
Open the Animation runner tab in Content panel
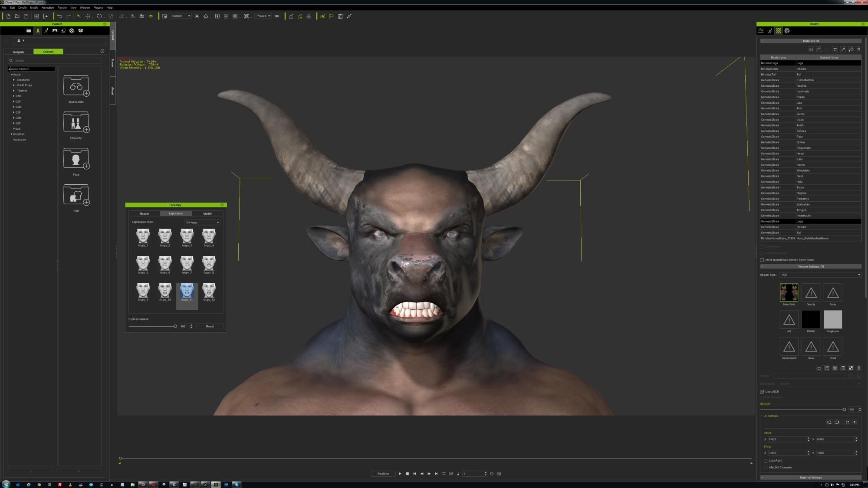[x=46, y=30]
